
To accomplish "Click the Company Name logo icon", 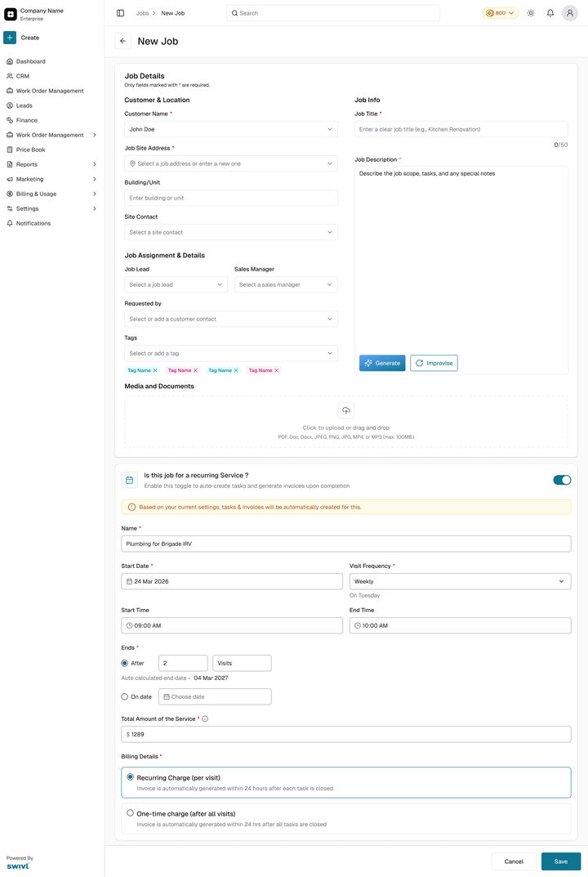I will 11,13.
